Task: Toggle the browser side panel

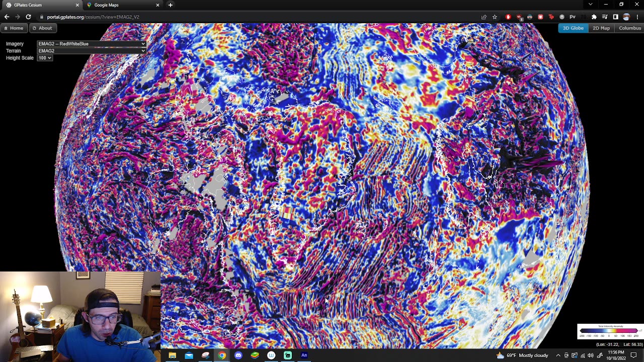Action: 615,17
